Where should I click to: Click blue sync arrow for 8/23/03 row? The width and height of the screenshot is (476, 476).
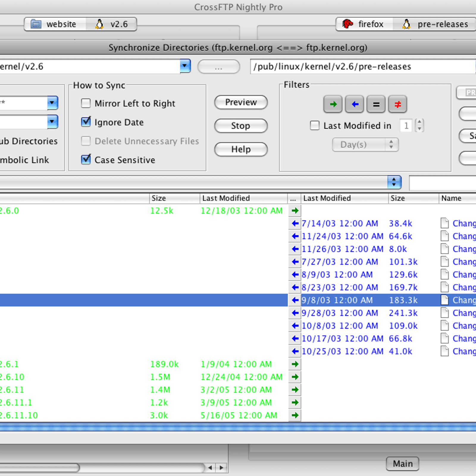click(x=295, y=287)
